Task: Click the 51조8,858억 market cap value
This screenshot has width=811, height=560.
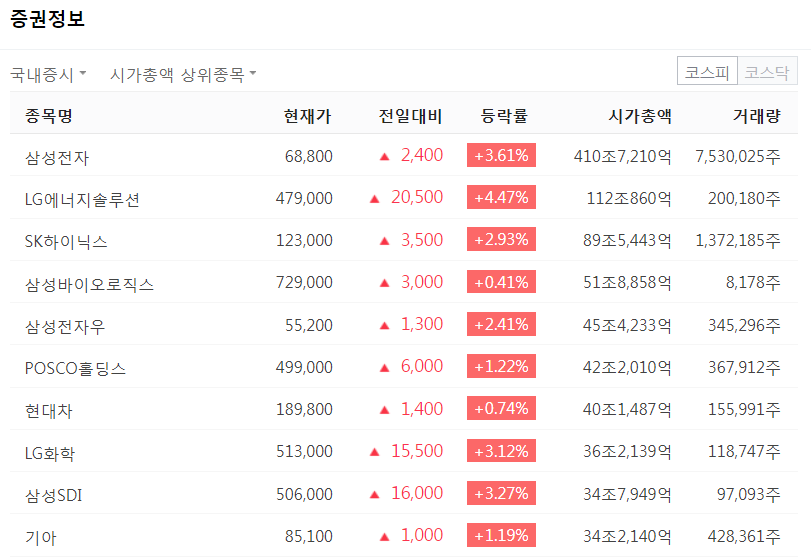Action: point(627,282)
